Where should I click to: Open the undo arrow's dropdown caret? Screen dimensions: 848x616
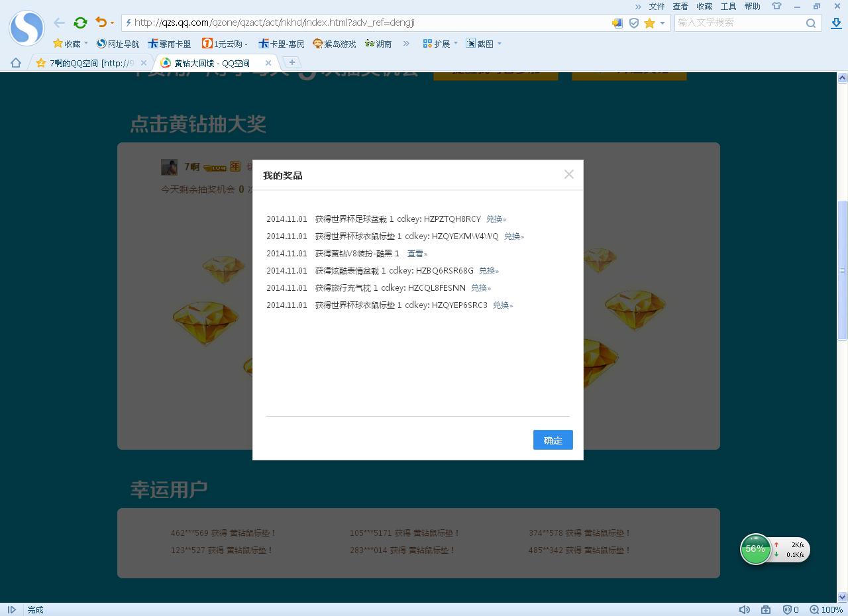[112, 23]
